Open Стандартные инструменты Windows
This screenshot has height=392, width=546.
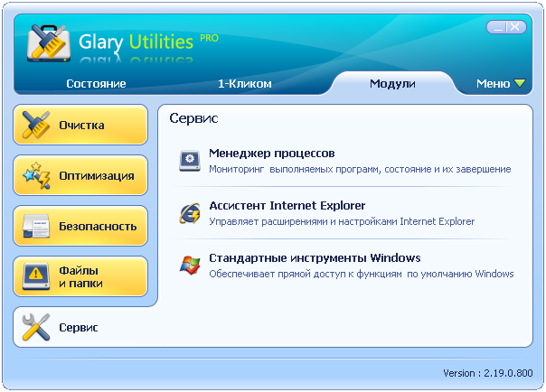pos(315,258)
